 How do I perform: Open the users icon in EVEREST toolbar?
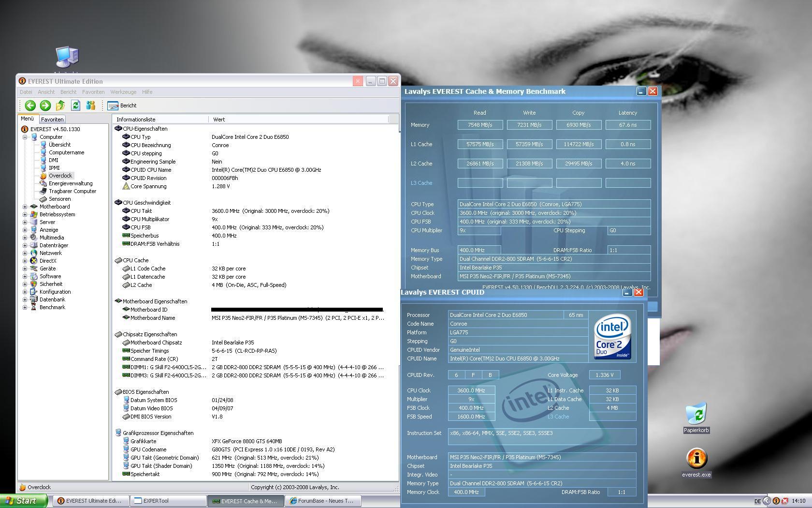click(90, 105)
